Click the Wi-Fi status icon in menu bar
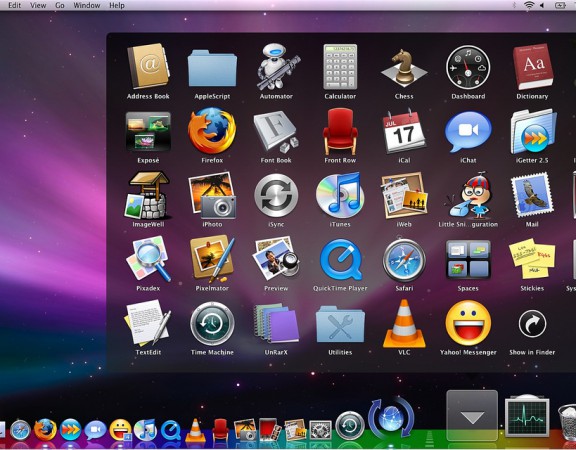The height and width of the screenshot is (450, 576). 529,5
